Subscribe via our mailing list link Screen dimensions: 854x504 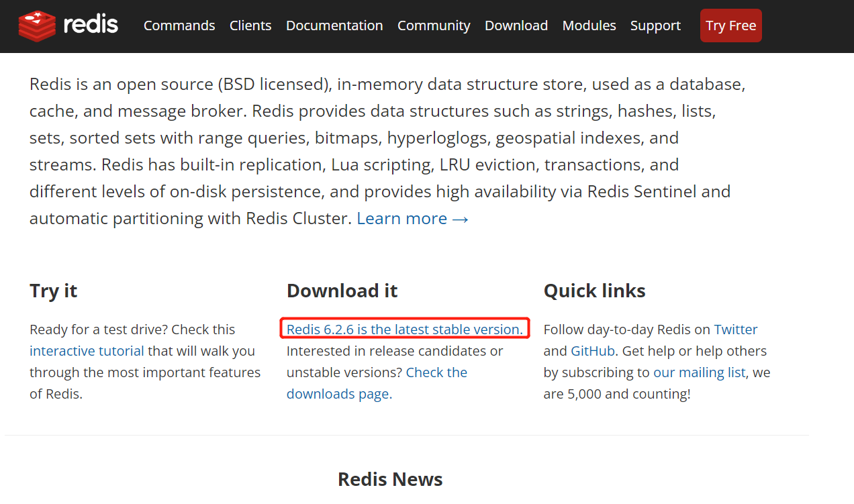[x=699, y=372]
